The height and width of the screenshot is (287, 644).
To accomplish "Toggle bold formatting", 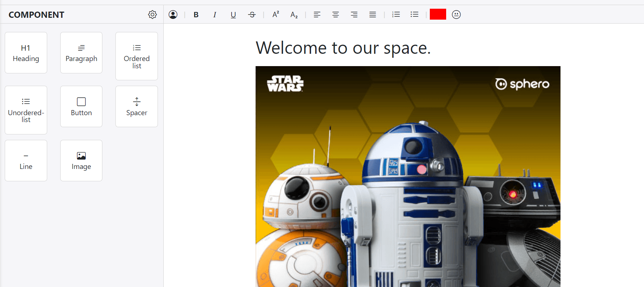I will tap(196, 15).
